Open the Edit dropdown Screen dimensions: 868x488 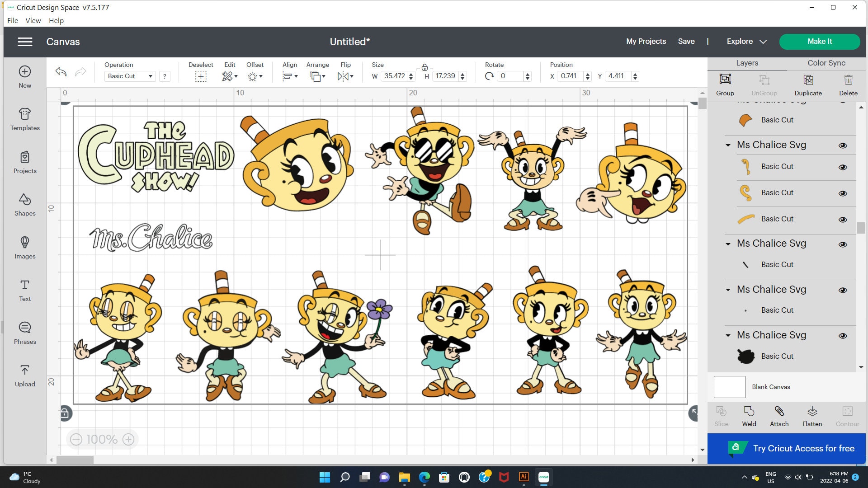click(x=230, y=76)
